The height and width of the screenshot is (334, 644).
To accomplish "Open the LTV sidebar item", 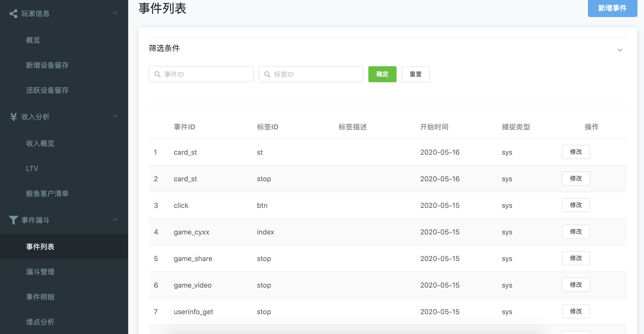I will point(32,169).
